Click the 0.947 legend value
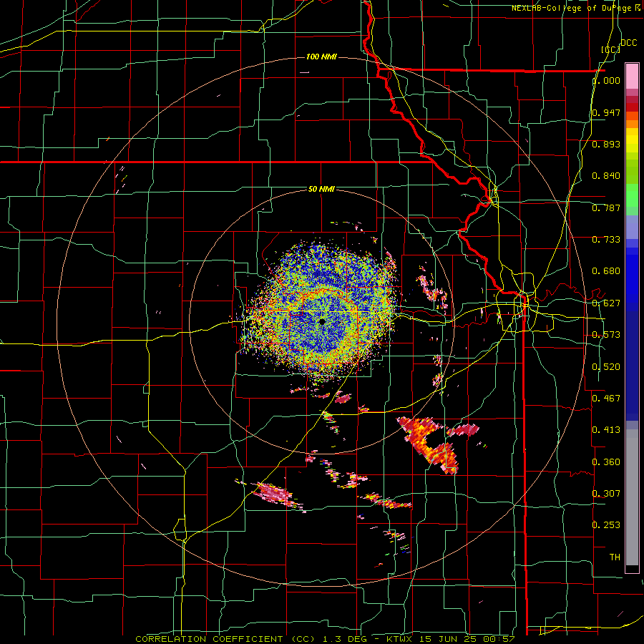The height and width of the screenshot is (644, 644). (606, 112)
